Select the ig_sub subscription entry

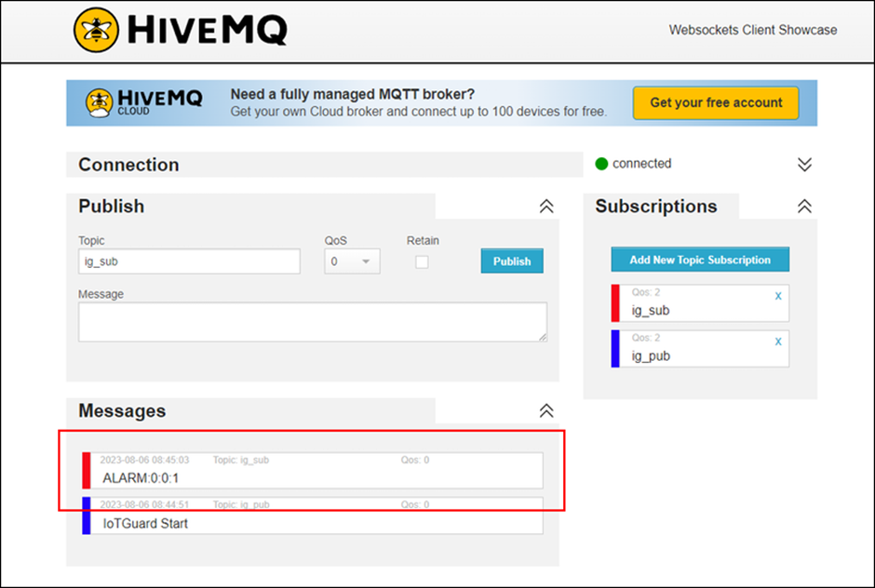(x=700, y=303)
